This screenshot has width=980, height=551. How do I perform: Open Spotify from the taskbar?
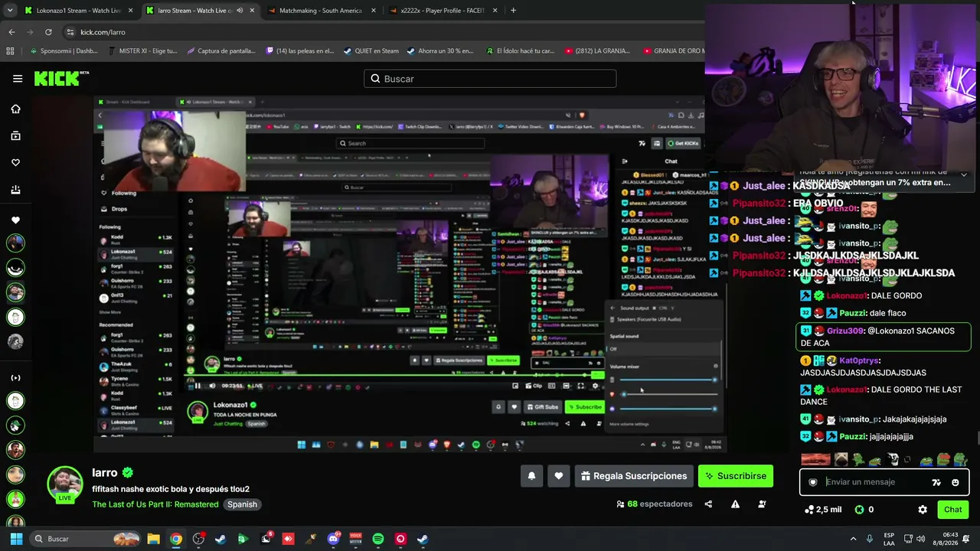377,539
